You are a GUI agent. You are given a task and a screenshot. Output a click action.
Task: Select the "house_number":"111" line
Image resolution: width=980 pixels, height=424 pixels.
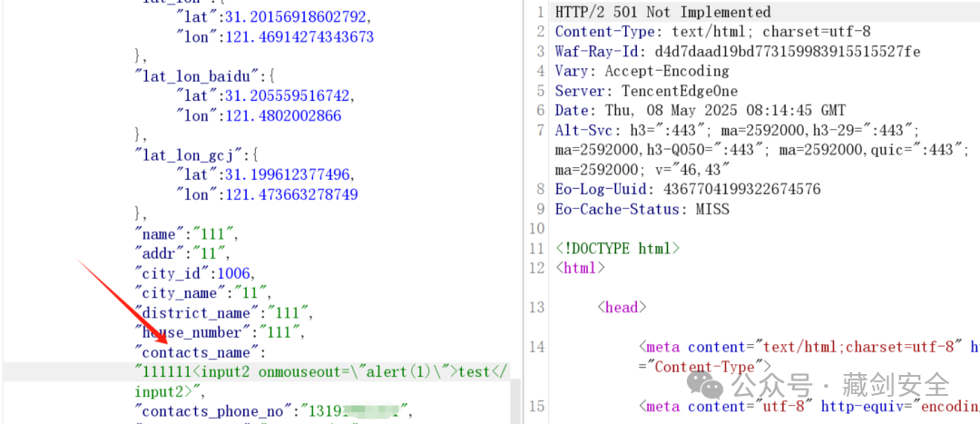point(220,332)
